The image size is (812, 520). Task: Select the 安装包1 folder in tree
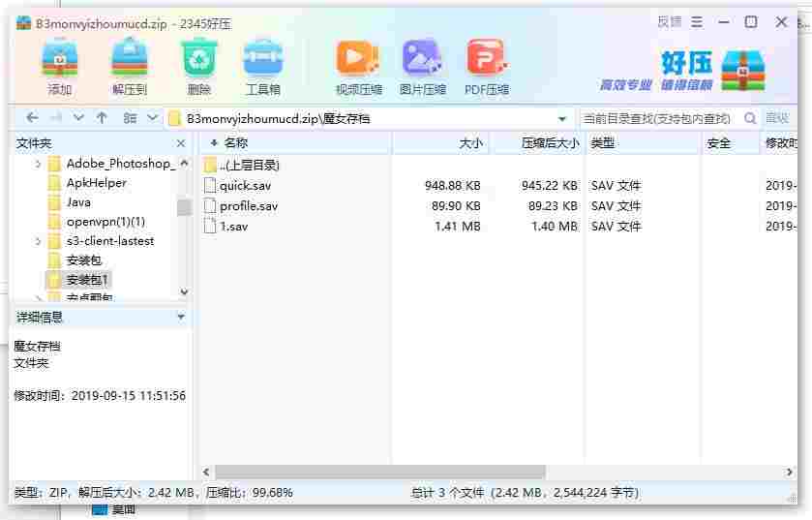(x=87, y=280)
